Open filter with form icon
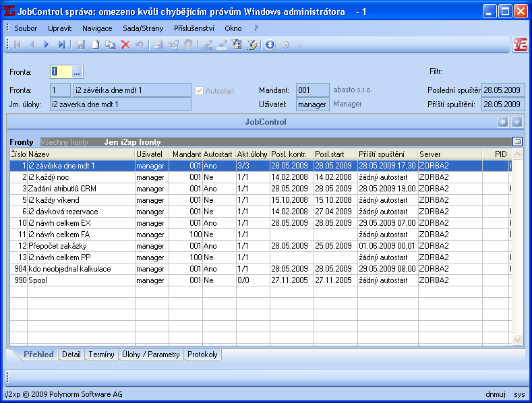The image size is (532, 403). click(237, 44)
